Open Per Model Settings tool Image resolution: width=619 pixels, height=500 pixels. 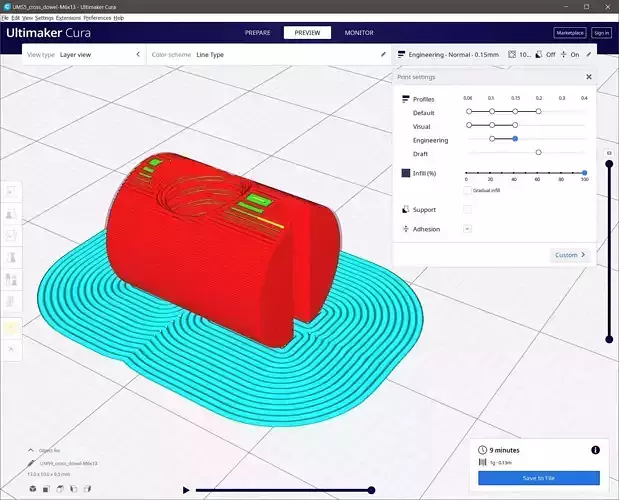click(x=11, y=279)
